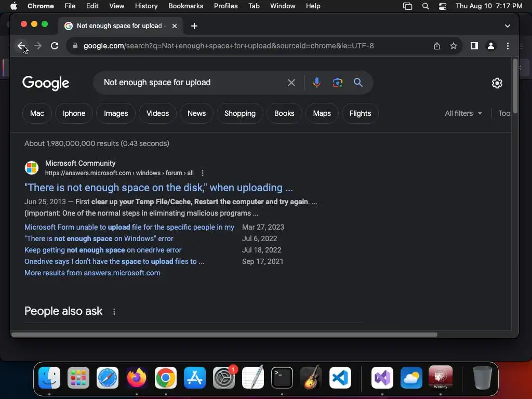Image resolution: width=532 pixels, height=399 pixels.
Task: Click the vertical page scrollbar
Action: 515,86
